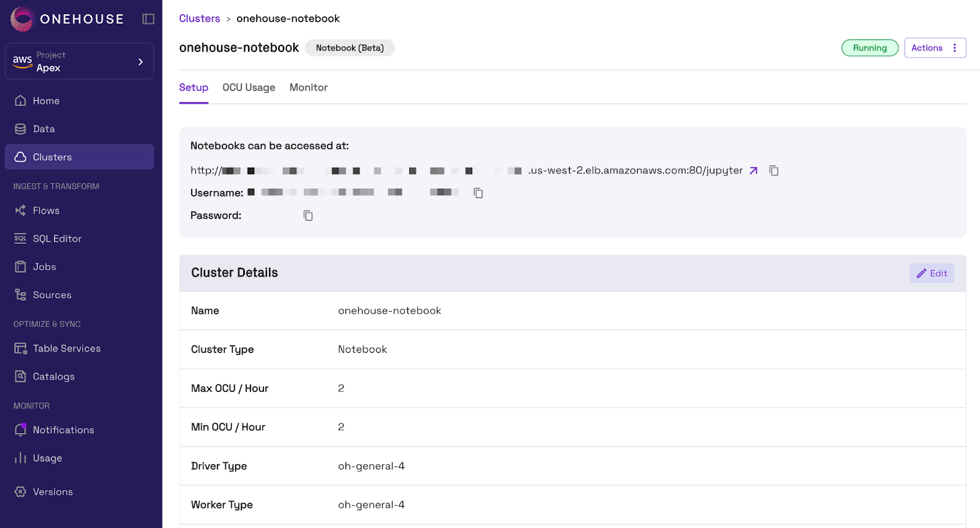
Task: Open the Table Services page
Action: (67, 348)
